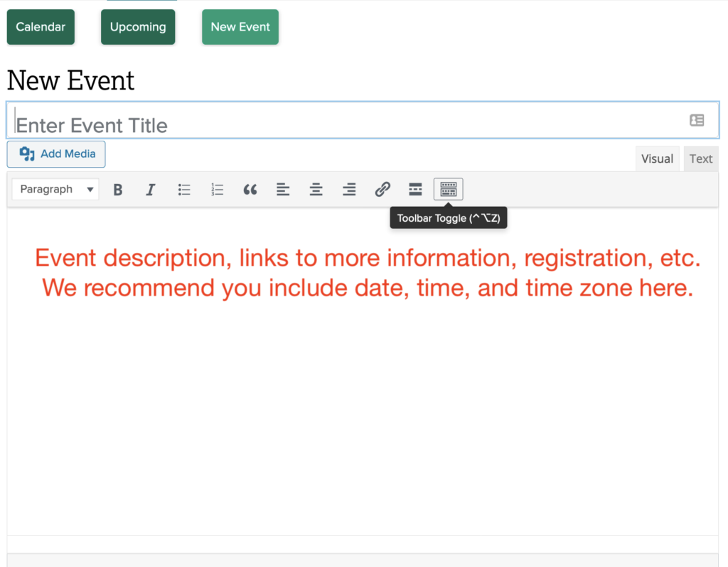Click the contact card icon in title field

pos(697,121)
